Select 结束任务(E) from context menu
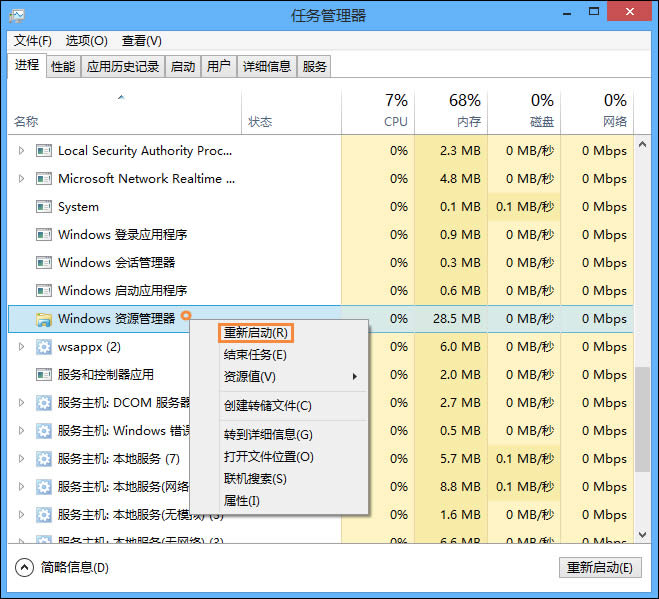659x599 pixels. tap(255, 355)
